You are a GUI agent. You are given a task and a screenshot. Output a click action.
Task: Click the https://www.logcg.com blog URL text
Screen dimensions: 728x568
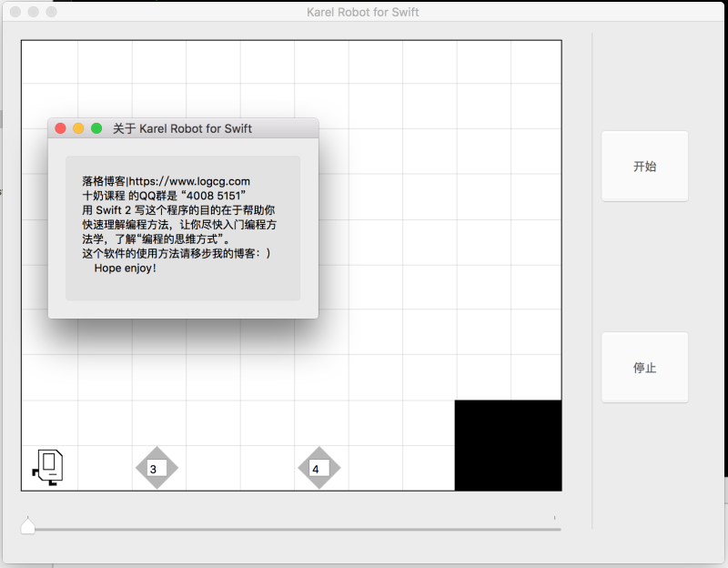click(x=189, y=181)
